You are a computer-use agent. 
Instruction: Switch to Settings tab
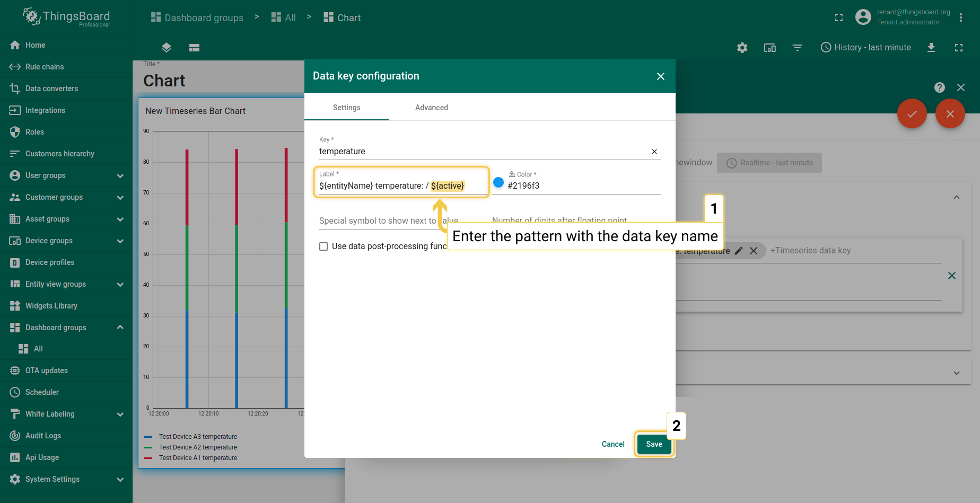click(347, 108)
